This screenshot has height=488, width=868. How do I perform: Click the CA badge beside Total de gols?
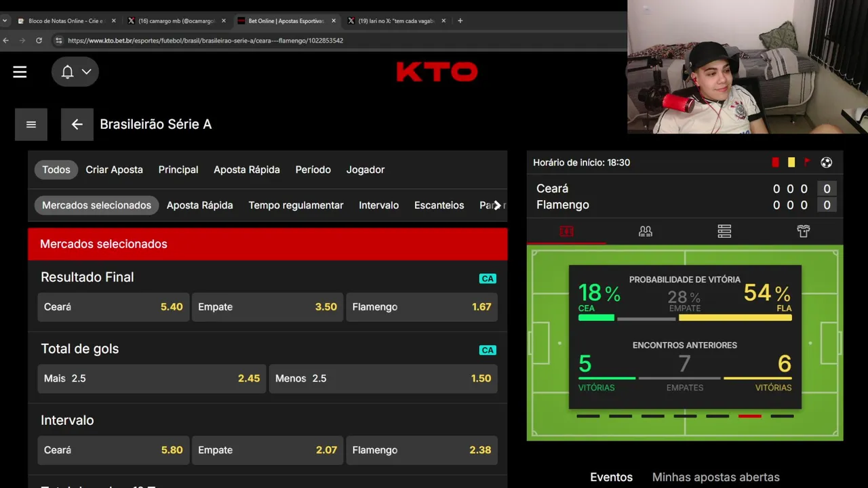pyautogui.click(x=488, y=350)
